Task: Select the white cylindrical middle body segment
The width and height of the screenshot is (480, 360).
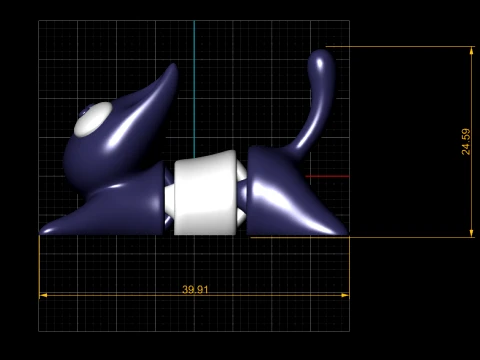Action: tap(205, 193)
